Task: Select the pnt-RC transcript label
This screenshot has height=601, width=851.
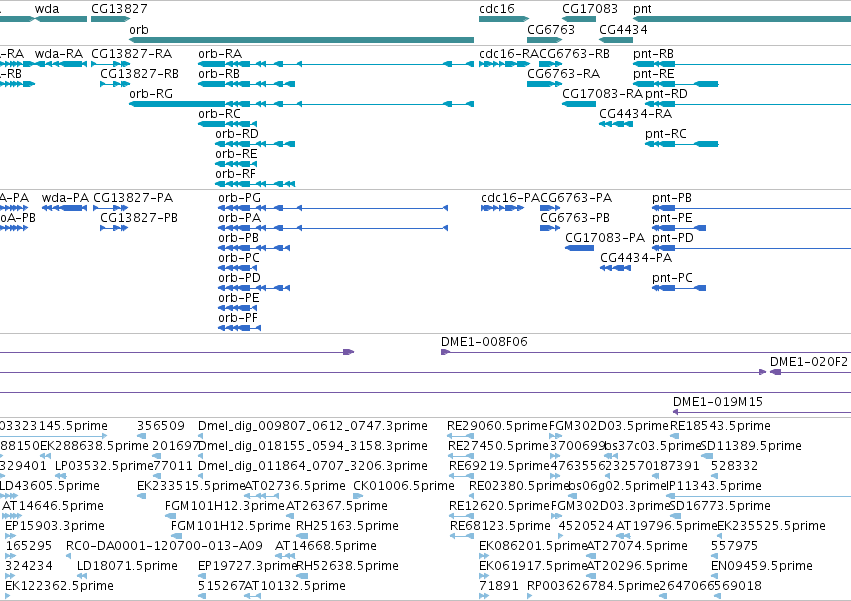Action: pyautogui.click(x=665, y=134)
